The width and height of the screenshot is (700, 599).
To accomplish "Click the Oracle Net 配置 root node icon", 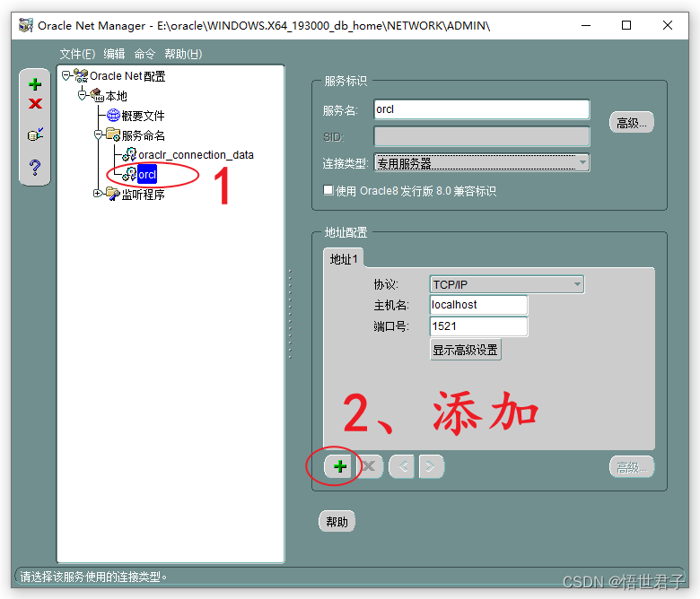I will pyautogui.click(x=81, y=76).
